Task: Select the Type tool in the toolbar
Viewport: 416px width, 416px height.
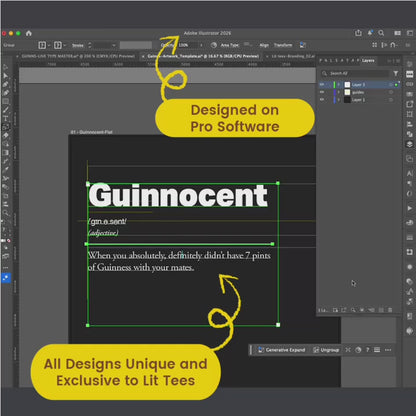Action: [x=6, y=118]
